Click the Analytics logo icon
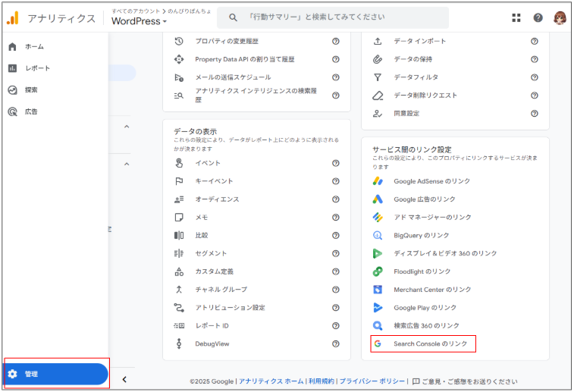This screenshot has width=574, height=392. (x=13, y=18)
